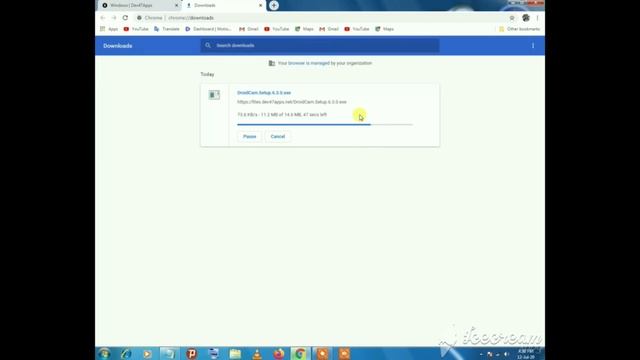Image resolution: width=640 pixels, height=360 pixels.
Task: Open the Dashboard bookmark
Action: (208, 29)
